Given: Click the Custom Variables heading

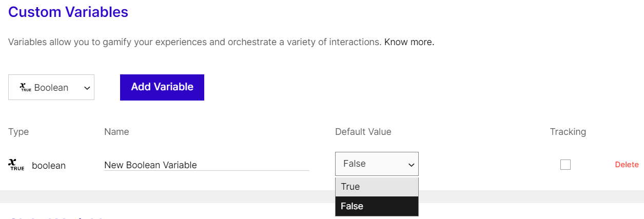Looking at the screenshot, I should pos(68,12).
